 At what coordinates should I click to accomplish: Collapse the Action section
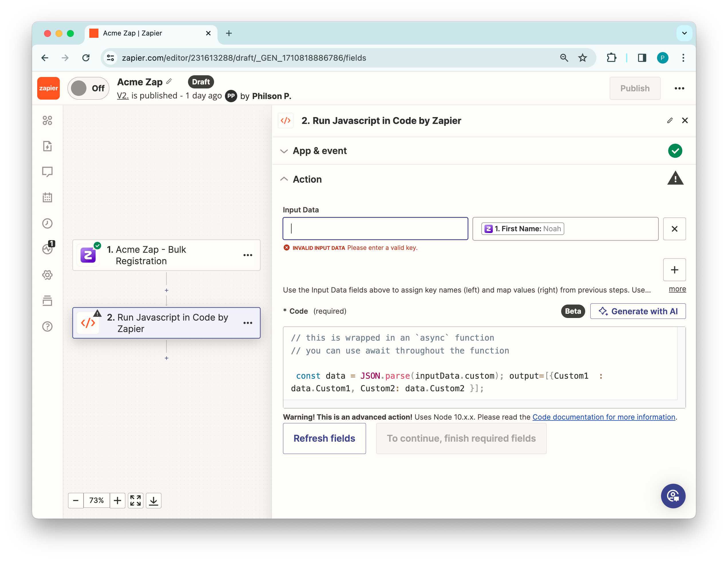(307, 179)
